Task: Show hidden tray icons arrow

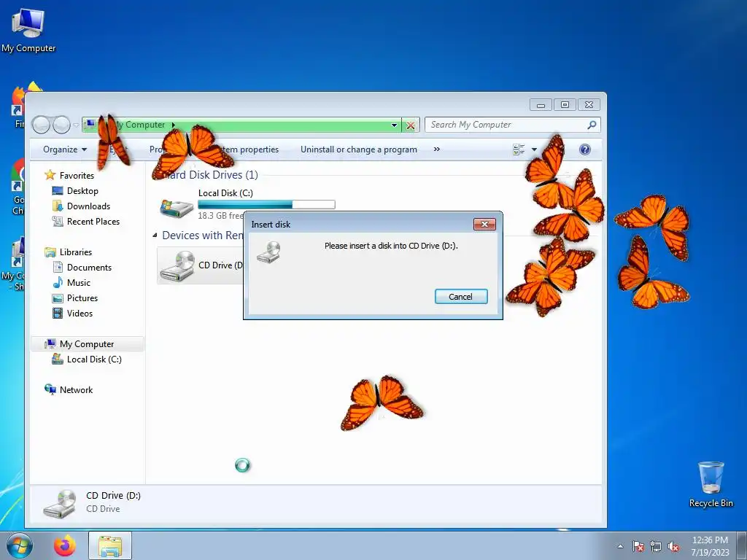Action: point(620,546)
